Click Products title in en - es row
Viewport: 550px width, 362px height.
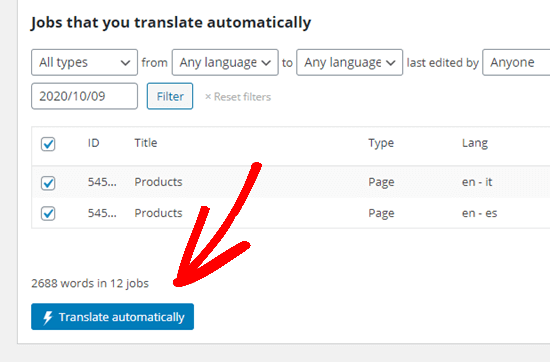pos(158,213)
